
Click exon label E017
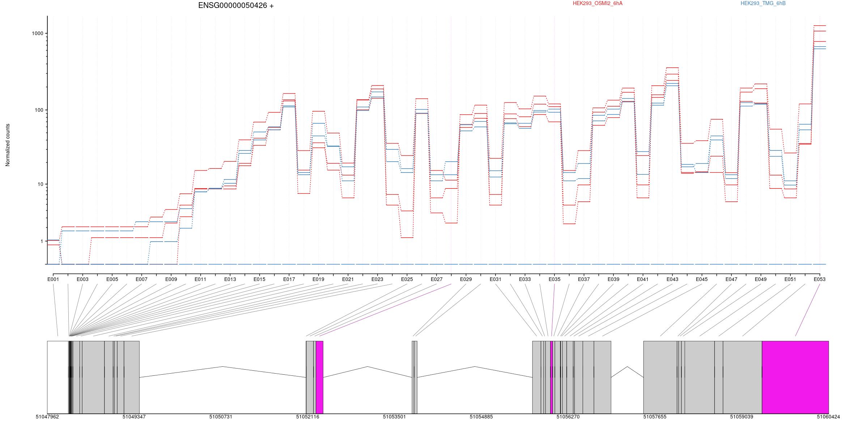coord(289,279)
